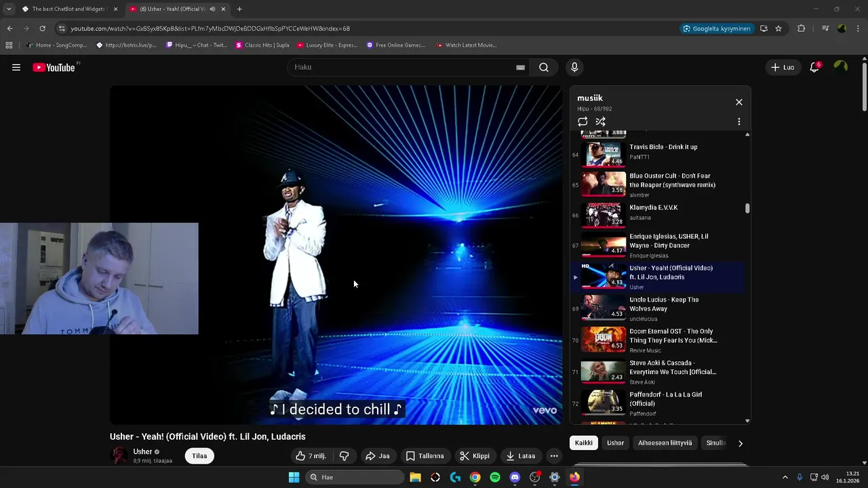Open the on-screen keyboard in search box
This screenshot has height=488, width=868.
coord(520,67)
